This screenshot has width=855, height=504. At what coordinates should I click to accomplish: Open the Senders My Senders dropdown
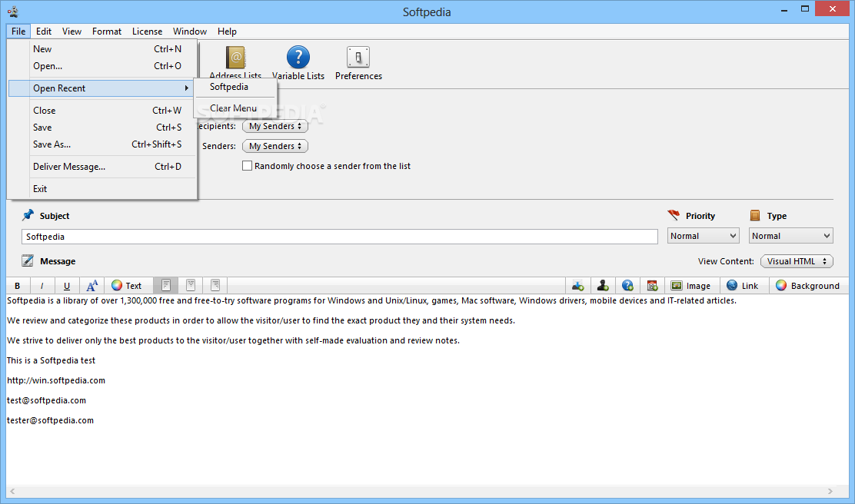pos(274,146)
